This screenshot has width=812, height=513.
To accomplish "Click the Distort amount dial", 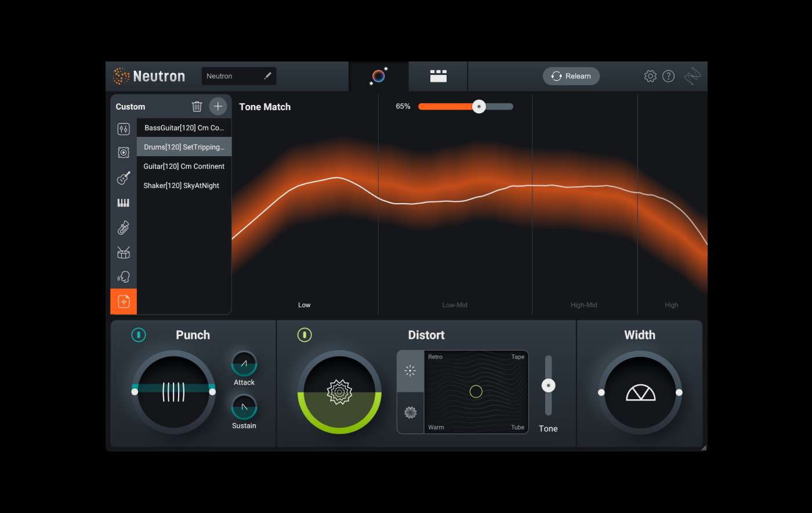I will click(339, 392).
